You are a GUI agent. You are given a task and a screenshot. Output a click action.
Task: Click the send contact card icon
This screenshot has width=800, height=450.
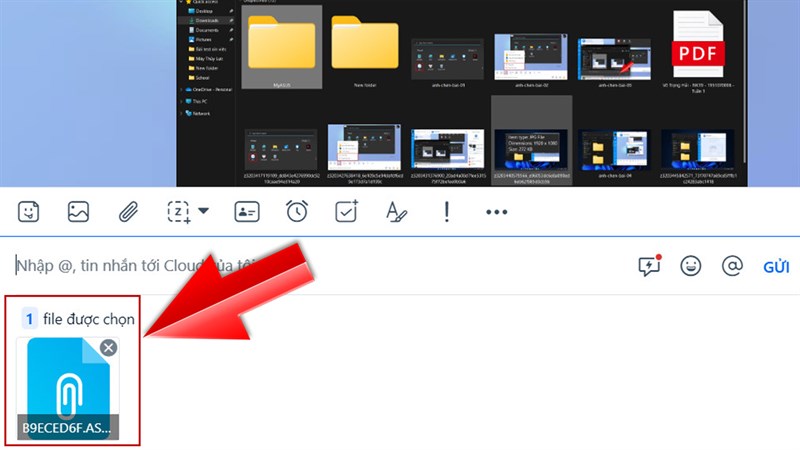(x=247, y=212)
